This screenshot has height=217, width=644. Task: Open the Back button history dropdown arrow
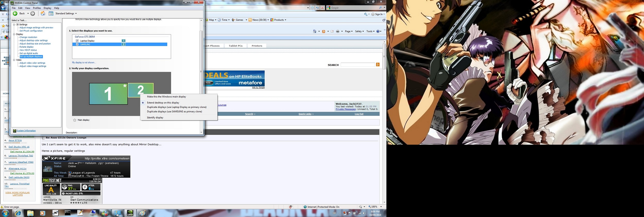pyautogui.click(x=28, y=13)
